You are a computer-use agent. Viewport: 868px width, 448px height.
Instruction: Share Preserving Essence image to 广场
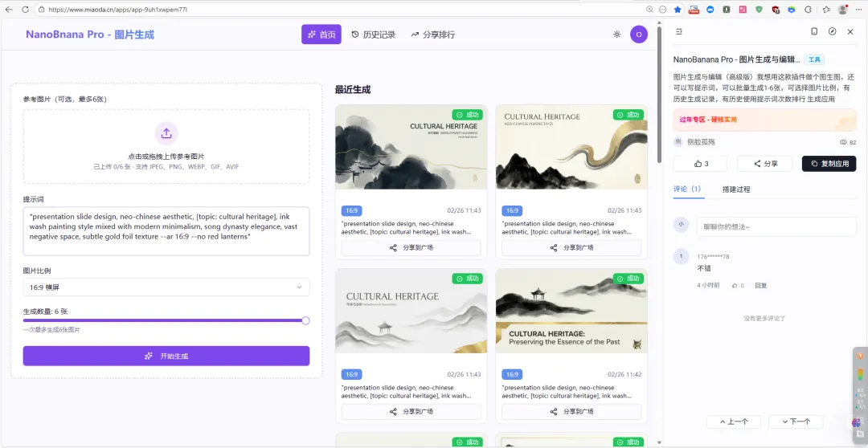571,412
